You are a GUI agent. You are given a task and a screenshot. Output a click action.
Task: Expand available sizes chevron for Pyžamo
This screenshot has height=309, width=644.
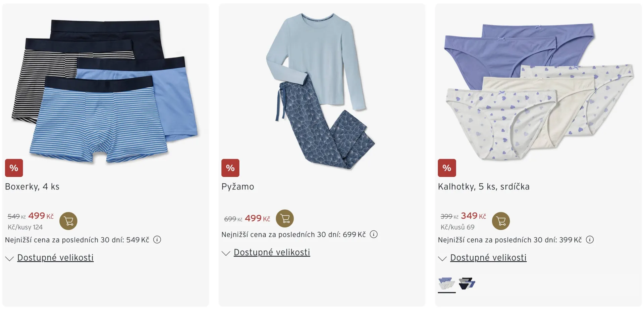point(226,253)
